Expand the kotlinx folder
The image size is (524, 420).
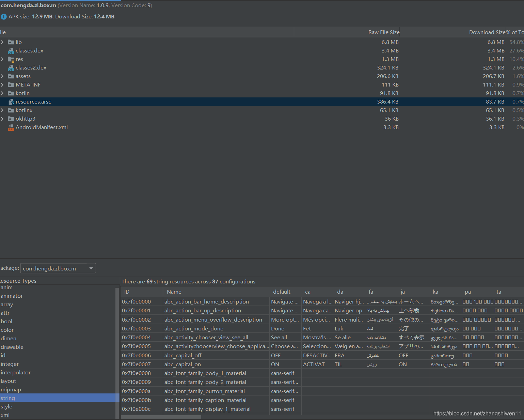click(2, 110)
